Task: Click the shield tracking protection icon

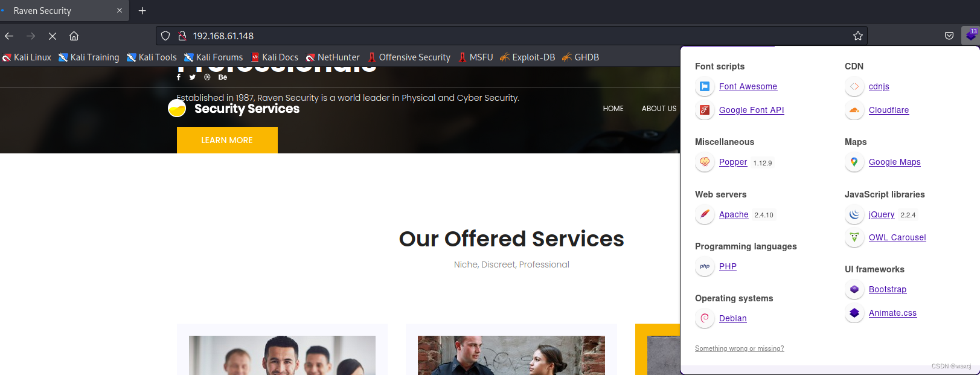Action: (165, 36)
